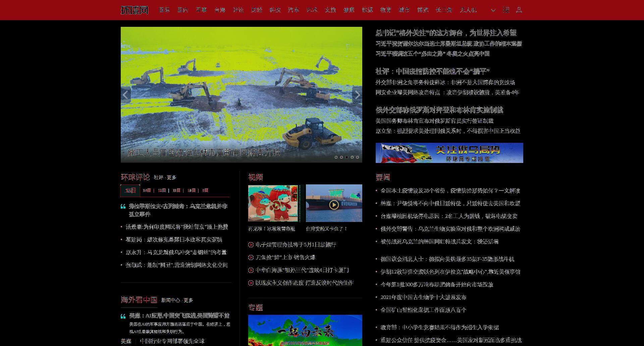Open the 长三角 navigation item

click(444, 10)
